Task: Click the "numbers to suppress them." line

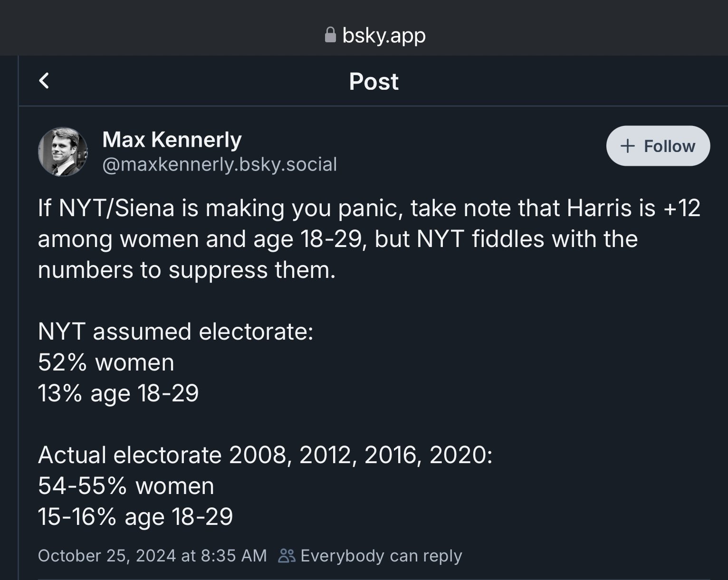Action: point(187,270)
